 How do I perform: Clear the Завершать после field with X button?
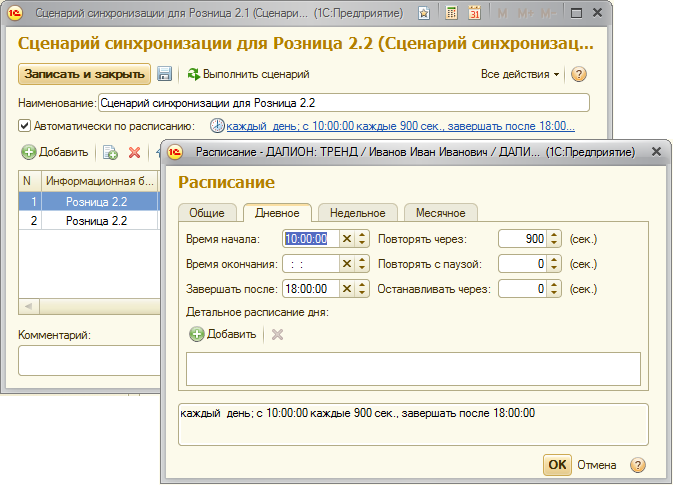tap(347, 289)
